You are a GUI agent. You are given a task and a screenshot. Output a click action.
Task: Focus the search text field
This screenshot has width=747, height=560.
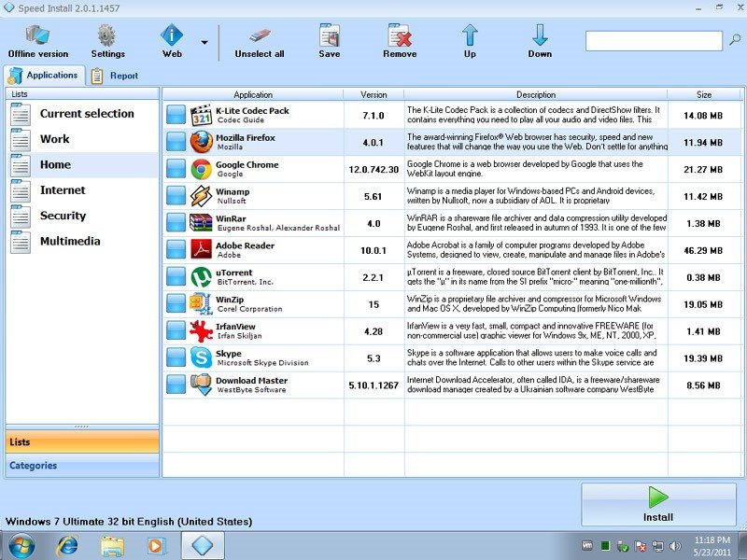[654, 40]
